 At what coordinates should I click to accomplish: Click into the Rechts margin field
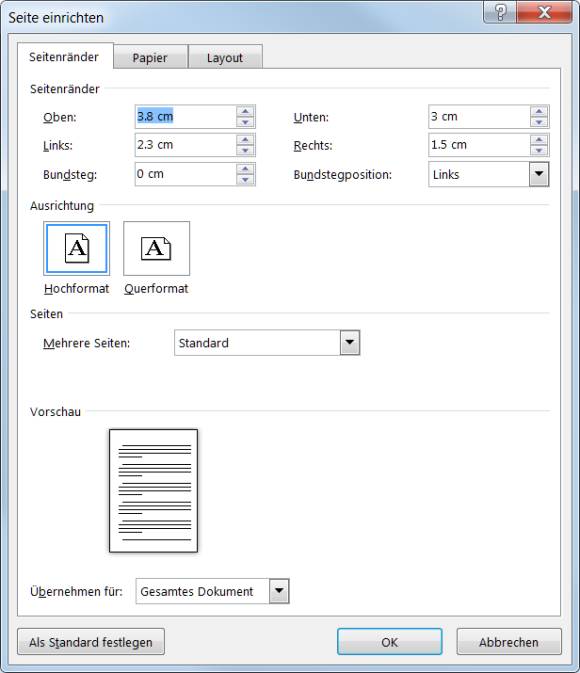pos(479,145)
